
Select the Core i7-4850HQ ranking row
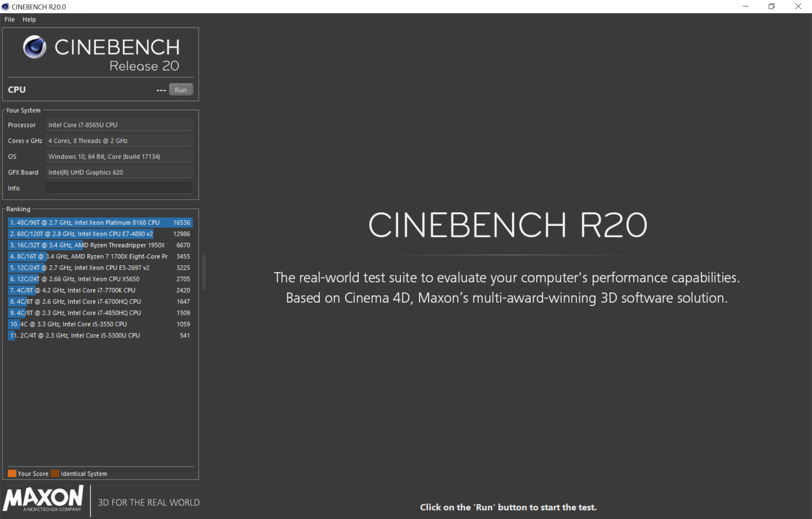[100, 313]
